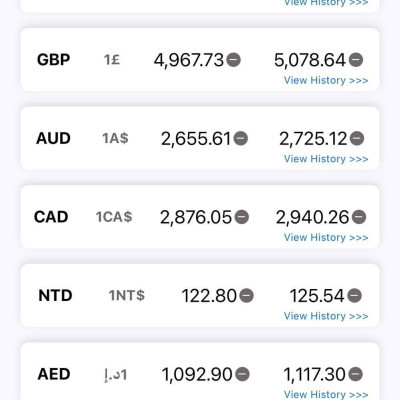Click the gray minus icon beside 4,967.73

click(233, 60)
